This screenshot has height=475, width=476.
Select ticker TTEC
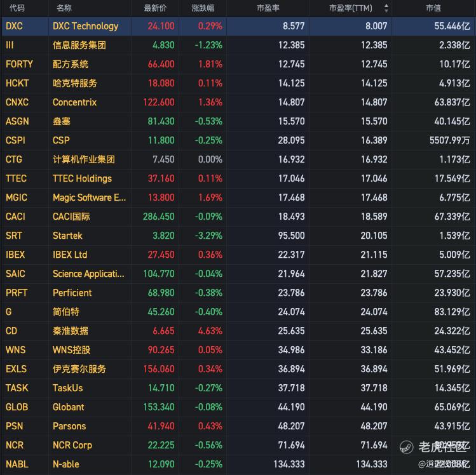pos(16,178)
